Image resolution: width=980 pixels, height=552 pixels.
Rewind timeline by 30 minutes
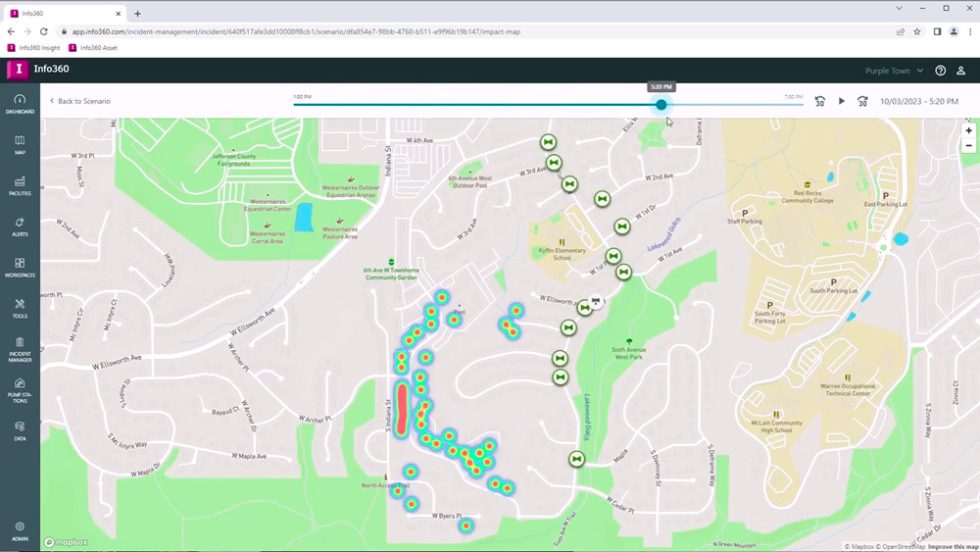pos(820,101)
